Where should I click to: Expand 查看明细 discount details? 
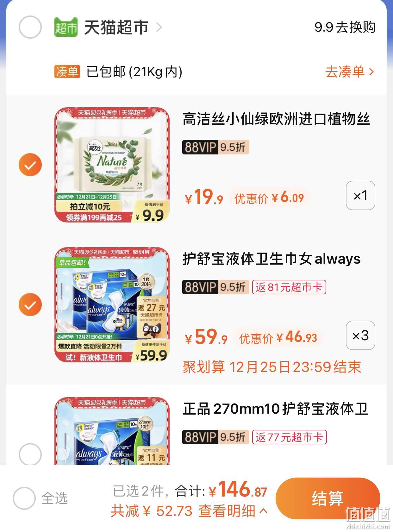[x=233, y=510]
